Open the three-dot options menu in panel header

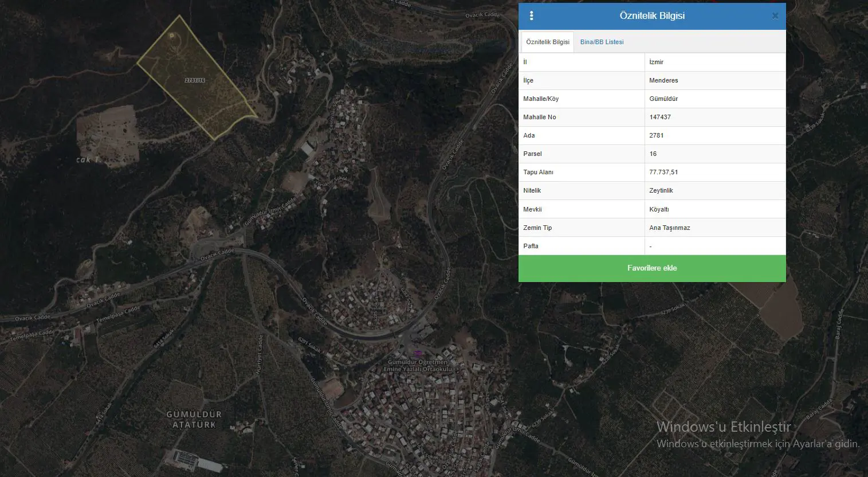pyautogui.click(x=532, y=16)
